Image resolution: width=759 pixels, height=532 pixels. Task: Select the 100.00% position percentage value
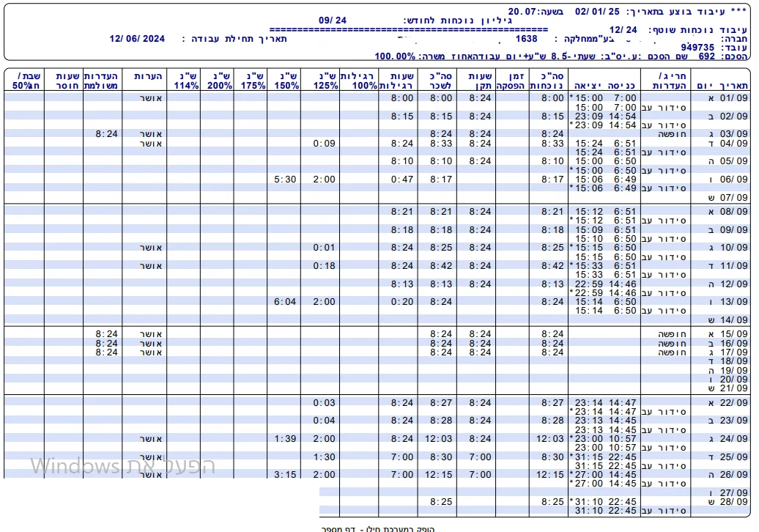pos(395,56)
